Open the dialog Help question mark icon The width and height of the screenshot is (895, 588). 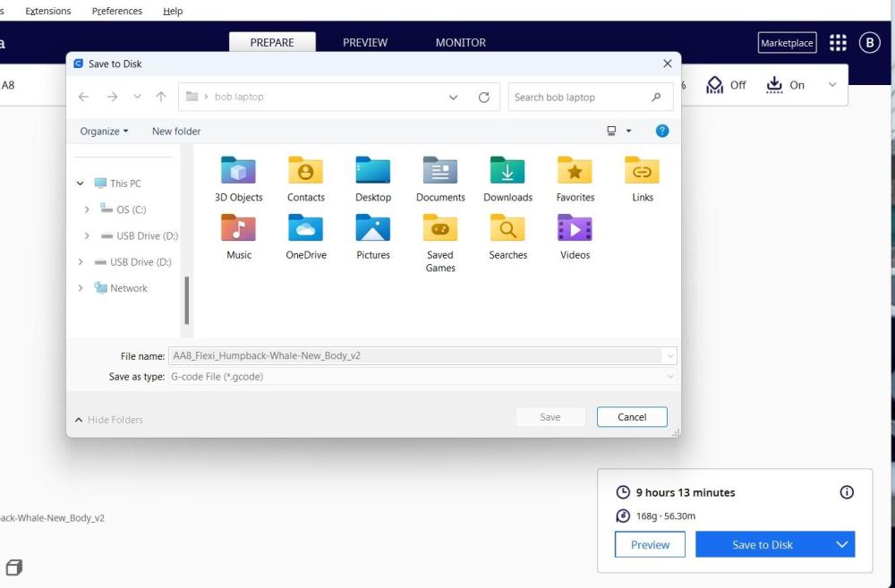coord(662,131)
